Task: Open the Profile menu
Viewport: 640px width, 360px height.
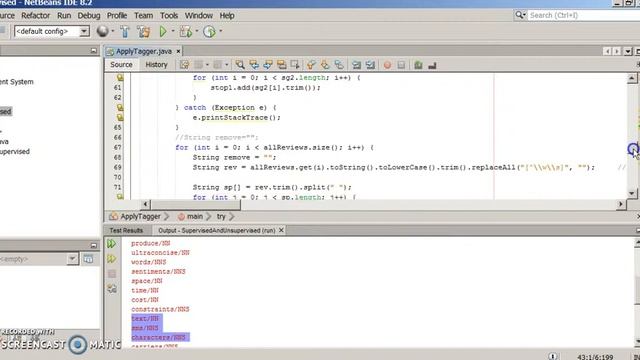Action: (117, 16)
